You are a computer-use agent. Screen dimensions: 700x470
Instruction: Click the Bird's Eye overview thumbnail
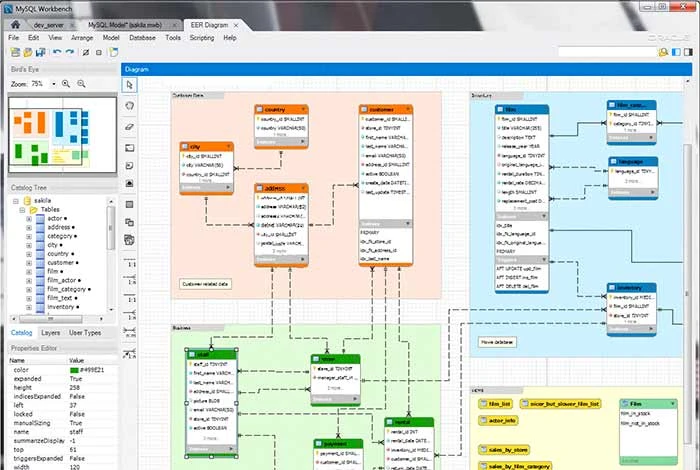62,135
